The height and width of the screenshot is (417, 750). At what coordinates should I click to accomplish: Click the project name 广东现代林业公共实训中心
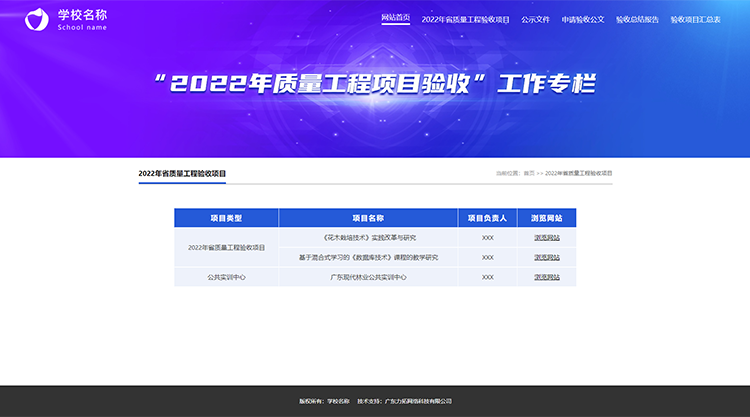pos(368,277)
